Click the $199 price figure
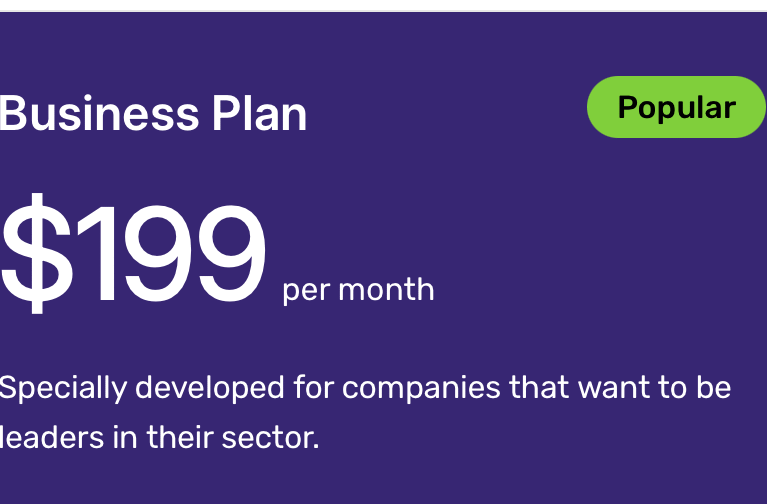Viewport: 767px width, 504px height. [133, 254]
